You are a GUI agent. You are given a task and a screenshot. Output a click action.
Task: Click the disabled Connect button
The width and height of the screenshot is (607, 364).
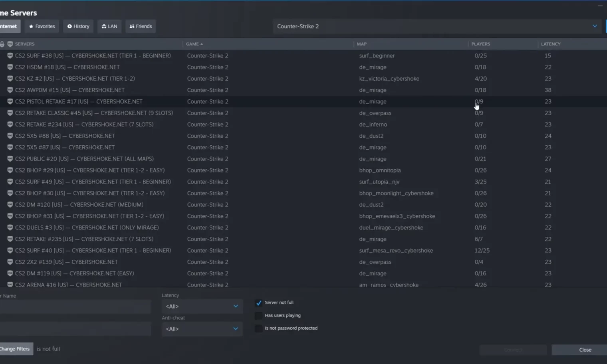pos(513,350)
